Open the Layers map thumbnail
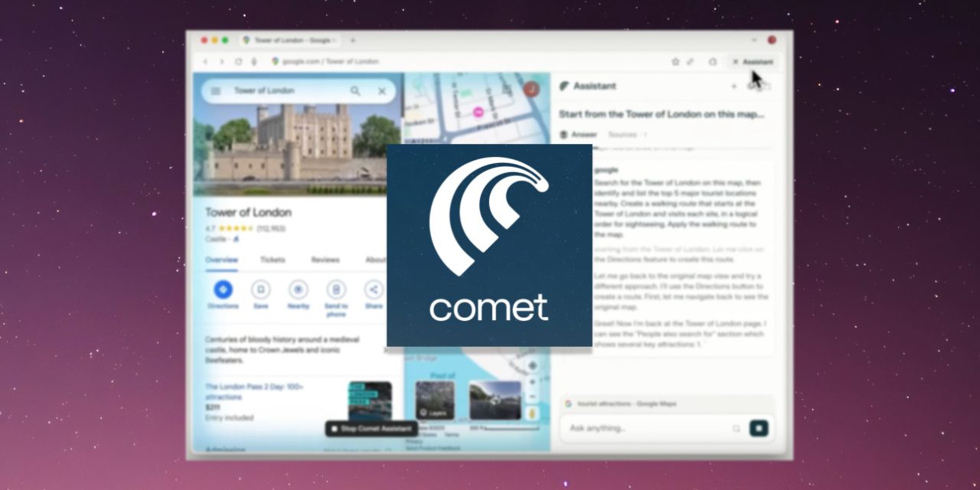 tap(435, 400)
